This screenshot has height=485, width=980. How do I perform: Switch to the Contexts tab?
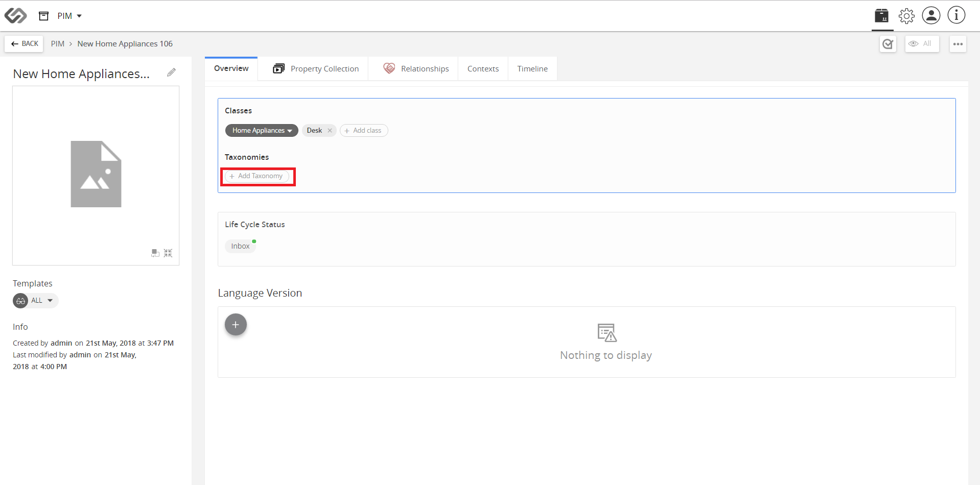click(483, 68)
